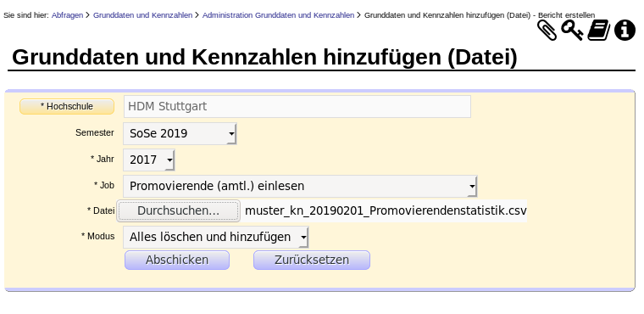
Task: Open Administration Grunddaten und Kennzahlen breadcrumb
Action: click(x=278, y=15)
